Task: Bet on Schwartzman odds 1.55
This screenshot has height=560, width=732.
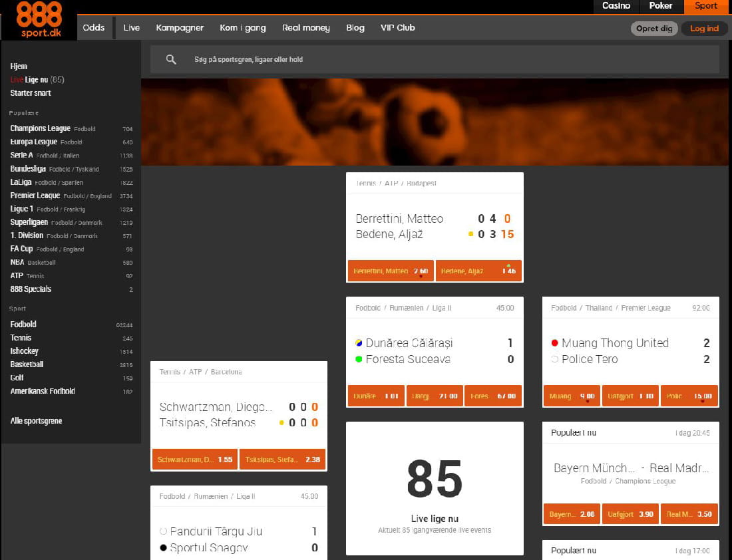Action: [x=195, y=460]
